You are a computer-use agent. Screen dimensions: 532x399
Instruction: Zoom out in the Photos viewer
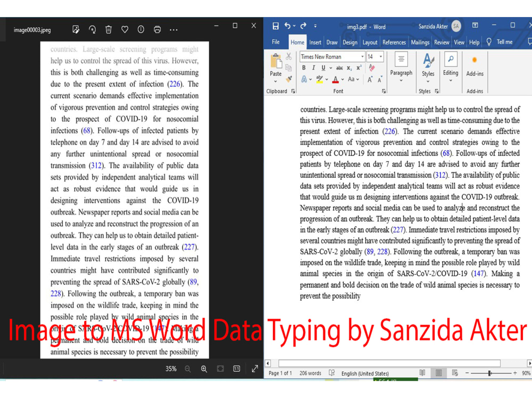click(x=188, y=369)
